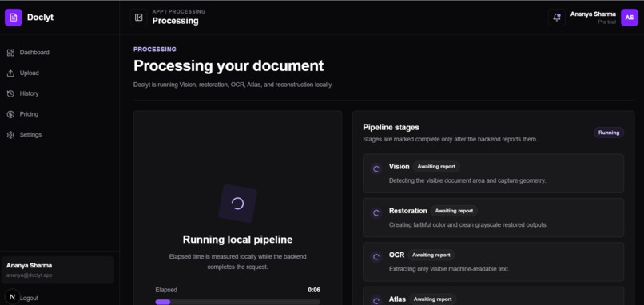Select the Restoration stage title
Image resolution: width=644 pixels, height=305 pixels.
[407, 211]
